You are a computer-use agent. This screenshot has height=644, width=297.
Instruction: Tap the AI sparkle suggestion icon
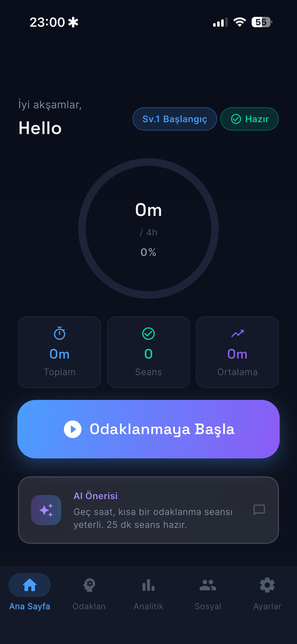point(46,510)
